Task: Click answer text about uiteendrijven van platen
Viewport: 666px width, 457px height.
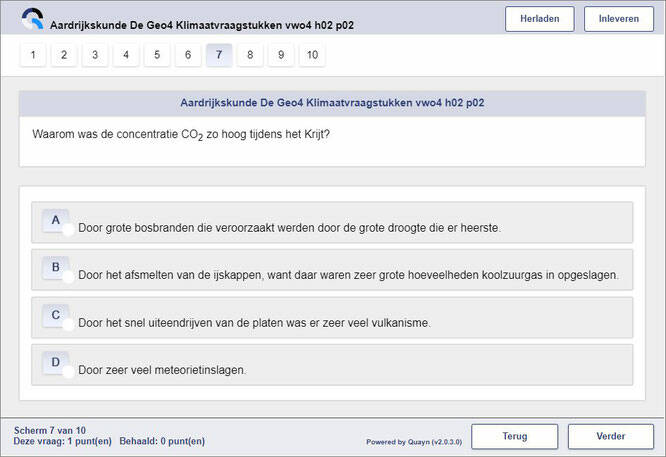Action: coord(254,323)
